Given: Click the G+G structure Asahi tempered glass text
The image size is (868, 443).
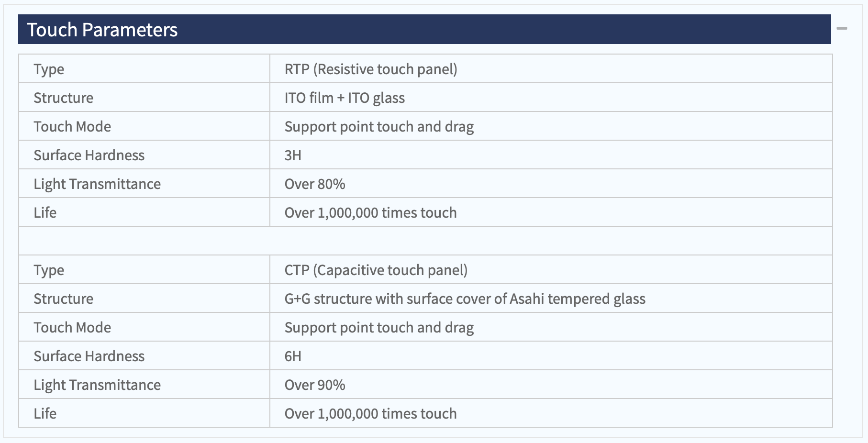Looking at the screenshot, I should 465,299.
